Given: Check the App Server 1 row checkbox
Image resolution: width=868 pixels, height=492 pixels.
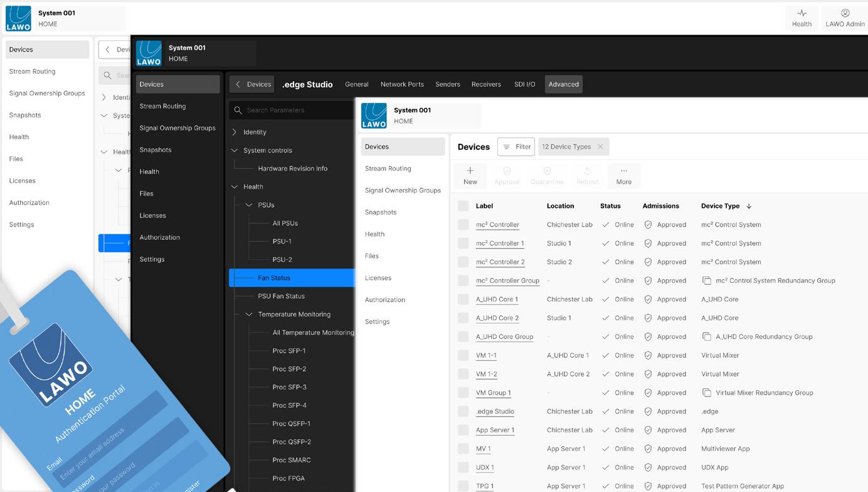Looking at the screenshot, I should pyautogui.click(x=463, y=430).
